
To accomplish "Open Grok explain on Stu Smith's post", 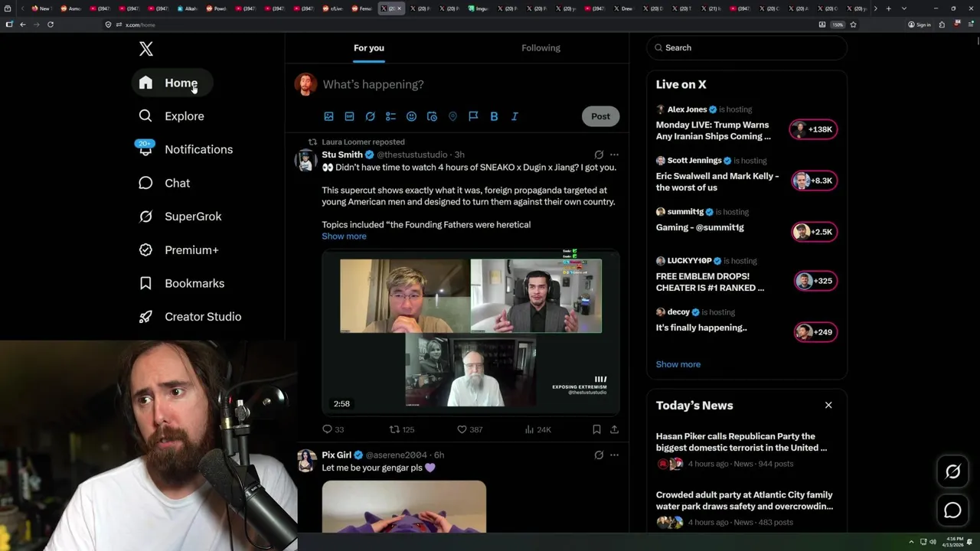I will pos(599,155).
